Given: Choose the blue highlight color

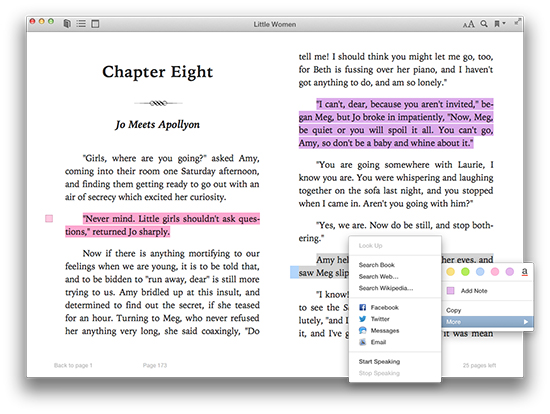Looking at the screenshot, I should pyautogui.click(x=480, y=272).
